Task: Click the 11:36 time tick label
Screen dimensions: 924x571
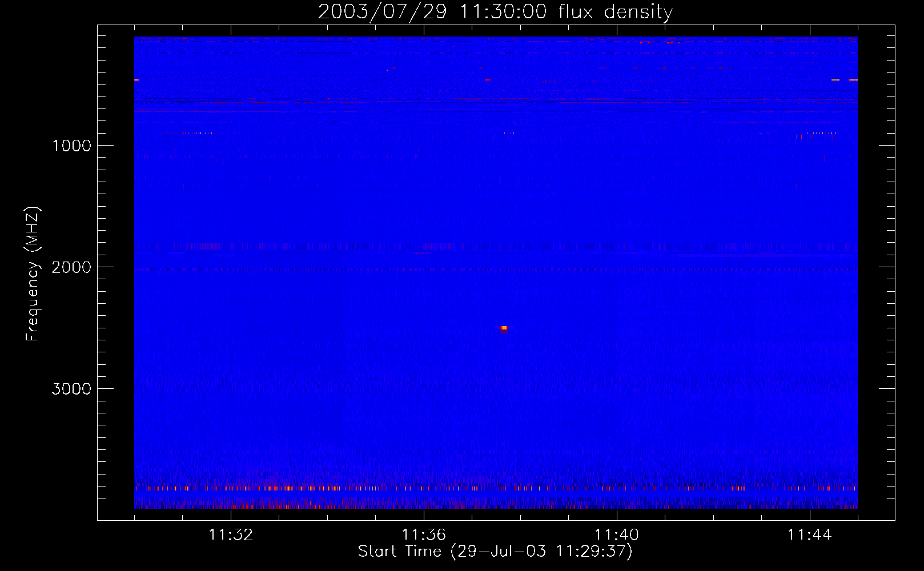Action: coord(424,535)
